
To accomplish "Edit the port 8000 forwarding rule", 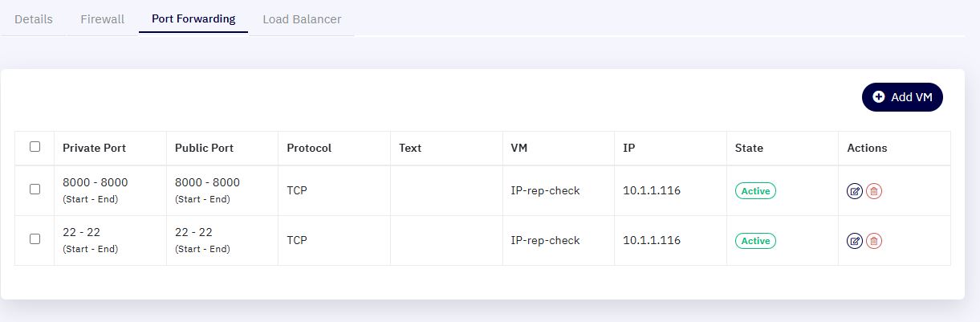I will [855, 191].
